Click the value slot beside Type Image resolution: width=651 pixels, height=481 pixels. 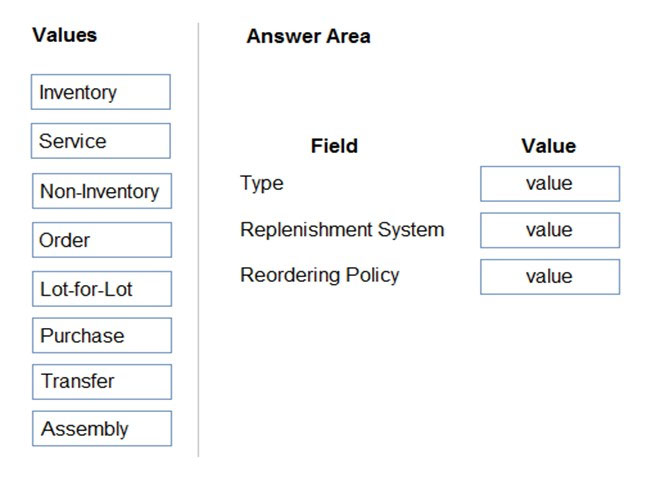[550, 184]
